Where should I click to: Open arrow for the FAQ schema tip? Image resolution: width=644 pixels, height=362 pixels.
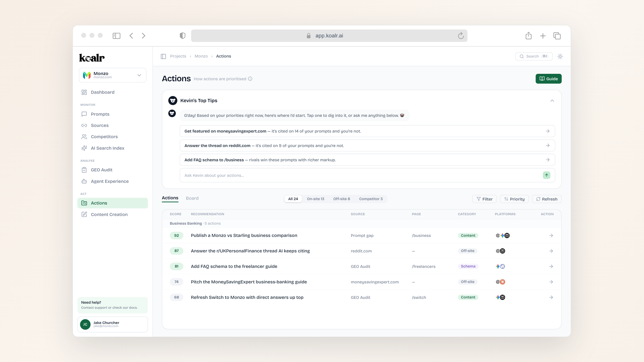548,160
